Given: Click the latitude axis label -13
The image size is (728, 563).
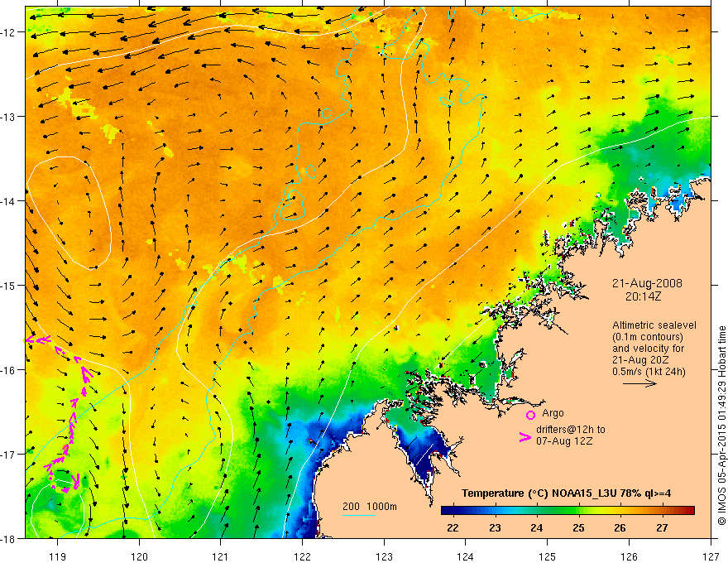Looking at the screenshot, I should [x=9, y=117].
